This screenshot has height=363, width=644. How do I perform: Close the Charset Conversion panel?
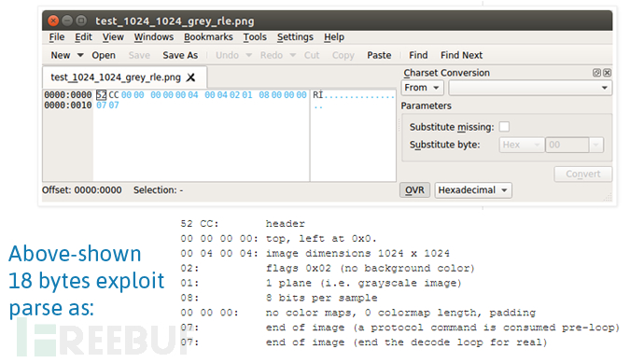point(607,73)
